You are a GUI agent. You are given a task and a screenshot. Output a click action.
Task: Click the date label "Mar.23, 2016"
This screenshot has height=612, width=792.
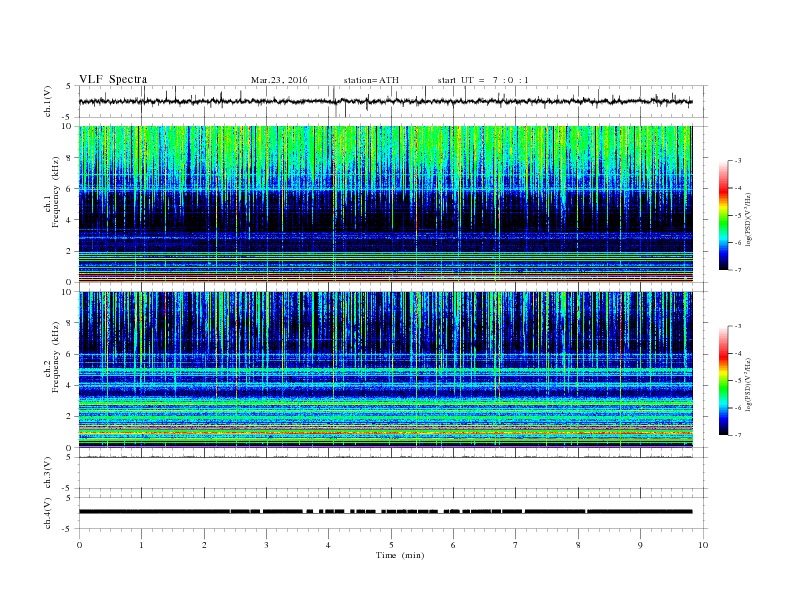[279, 80]
